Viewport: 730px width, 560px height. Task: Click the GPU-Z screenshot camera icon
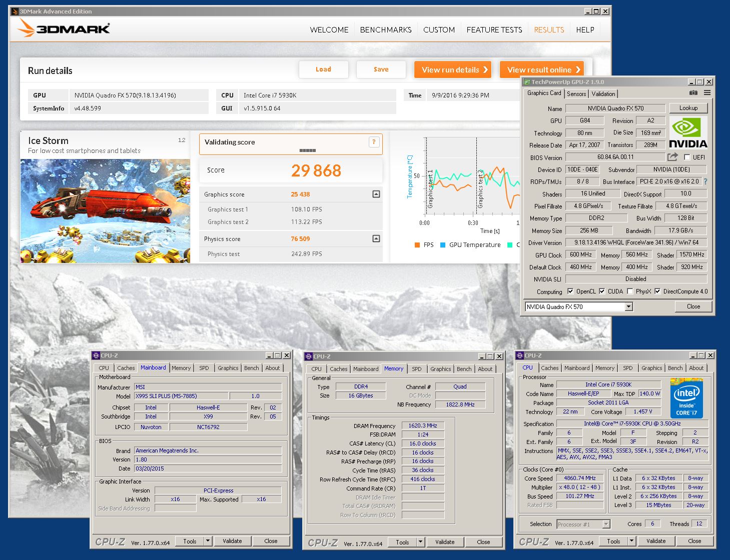click(x=693, y=93)
